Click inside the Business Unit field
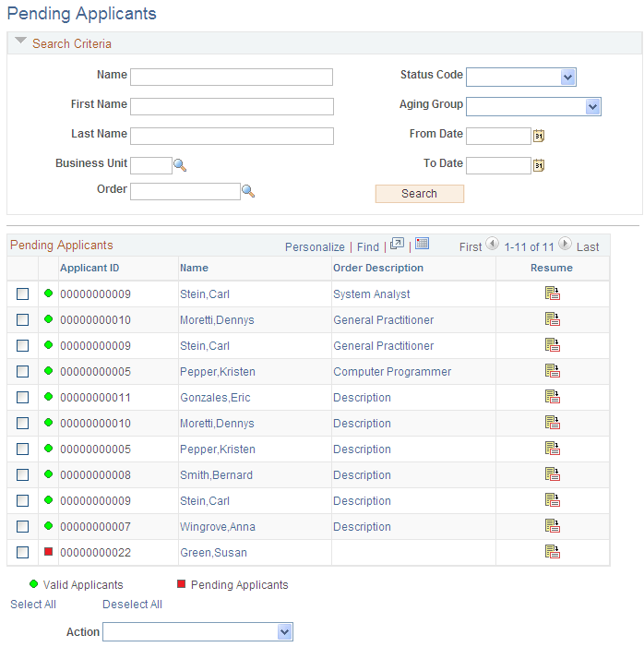Image resolution: width=644 pixels, height=647 pixels. click(x=151, y=165)
